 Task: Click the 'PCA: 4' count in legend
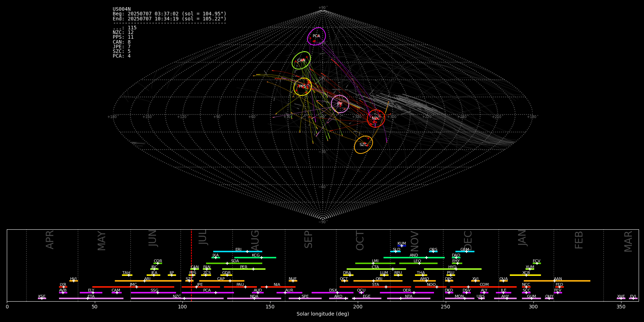click(x=122, y=56)
